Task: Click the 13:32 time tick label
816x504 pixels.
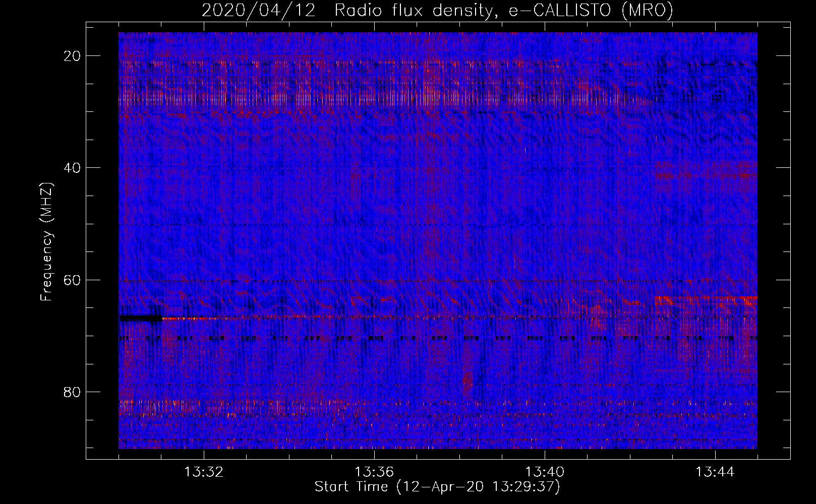Action: click(204, 472)
